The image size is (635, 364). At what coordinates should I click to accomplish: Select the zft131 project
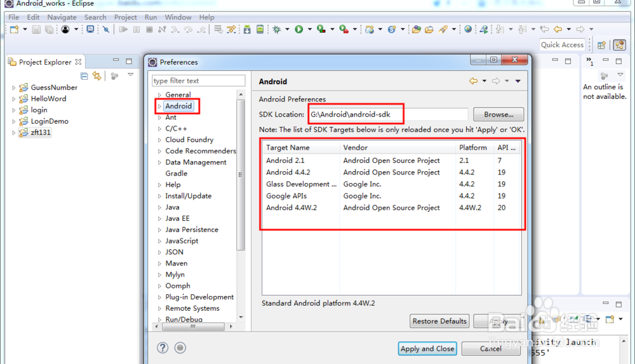click(x=35, y=133)
